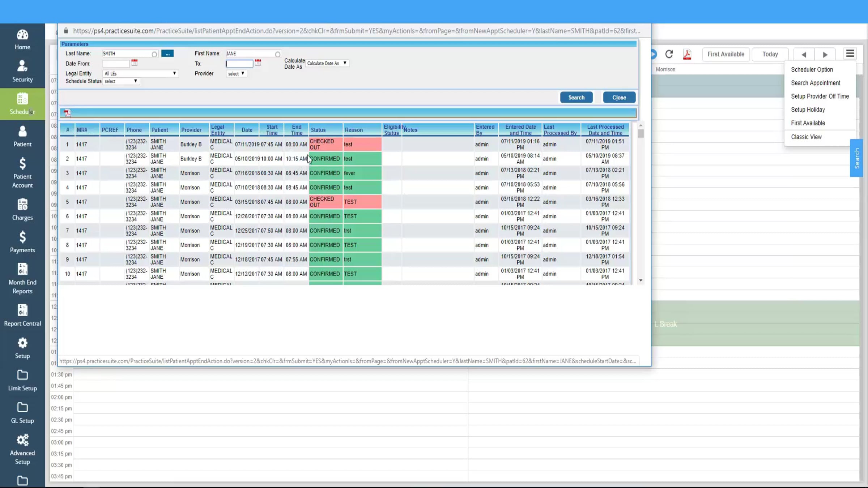Click the Today button

click(x=770, y=54)
